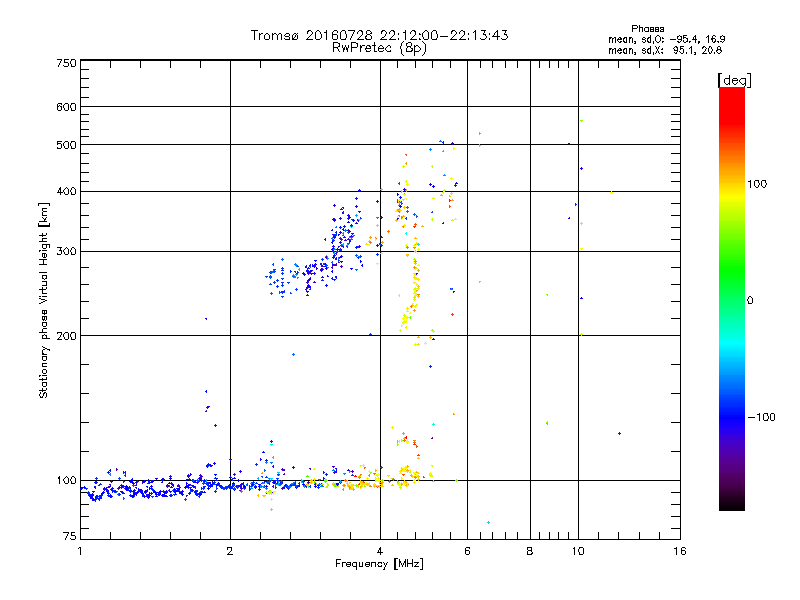Image resolution: width=800 pixels, height=600 pixels.
Task: Click the phase colorbar gradient
Action: pos(732,298)
